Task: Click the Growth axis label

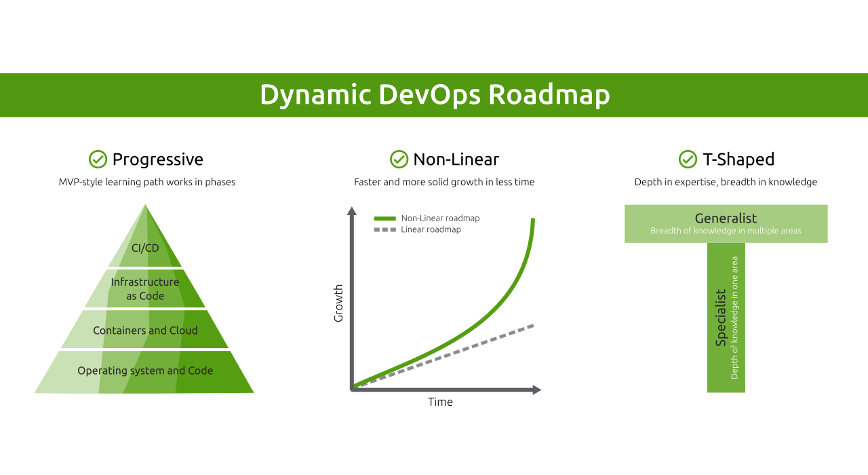Action: tap(338, 303)
